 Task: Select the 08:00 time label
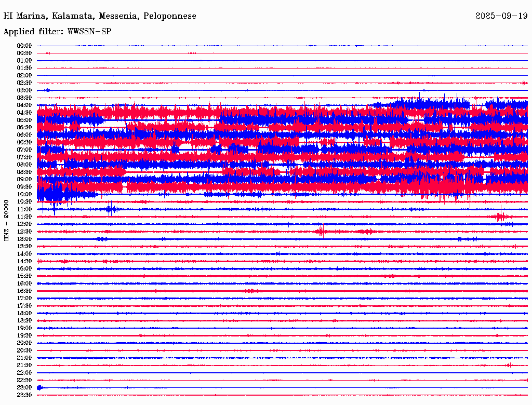pyautogui.click(x=24, y=165)
